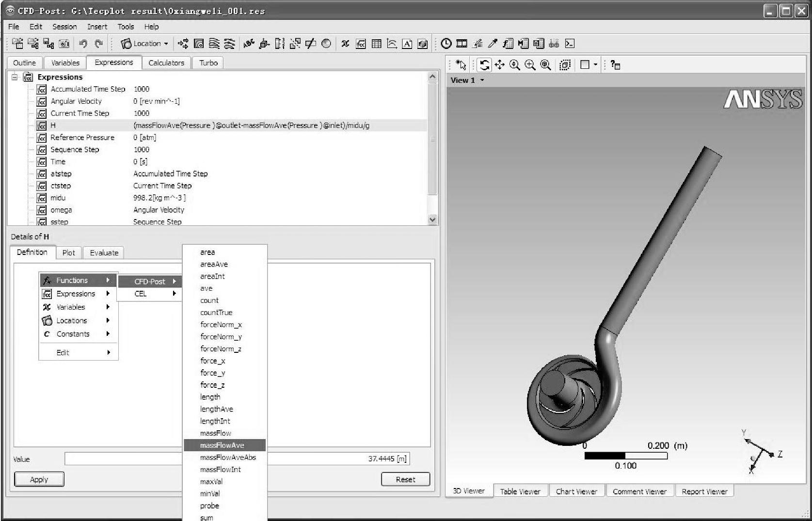Open the Timestep Selector clock icon
The height and width of the screenshot is (521, 812).
click(x=446, y=44)
